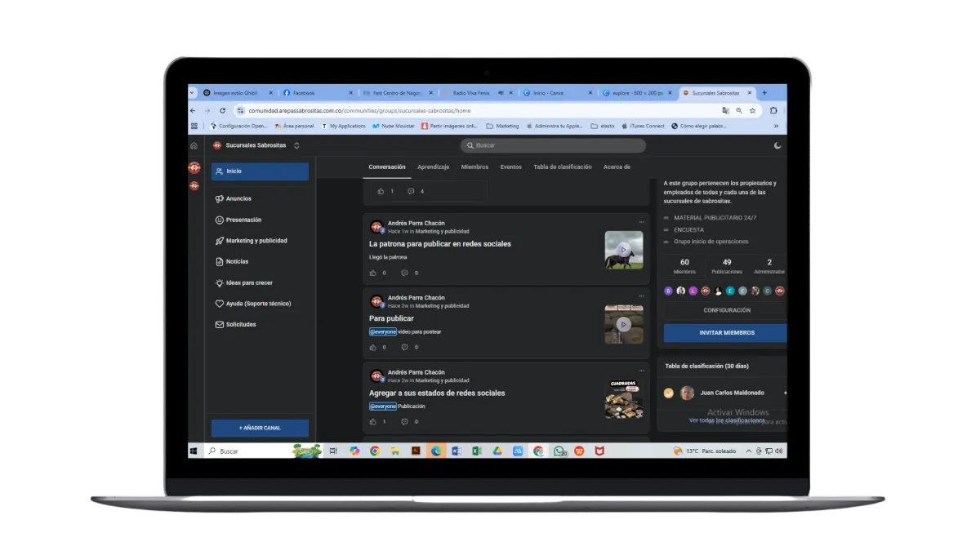
Task: Open the Miembros tab
Action: pyautogui.click(x=474, y=167)
